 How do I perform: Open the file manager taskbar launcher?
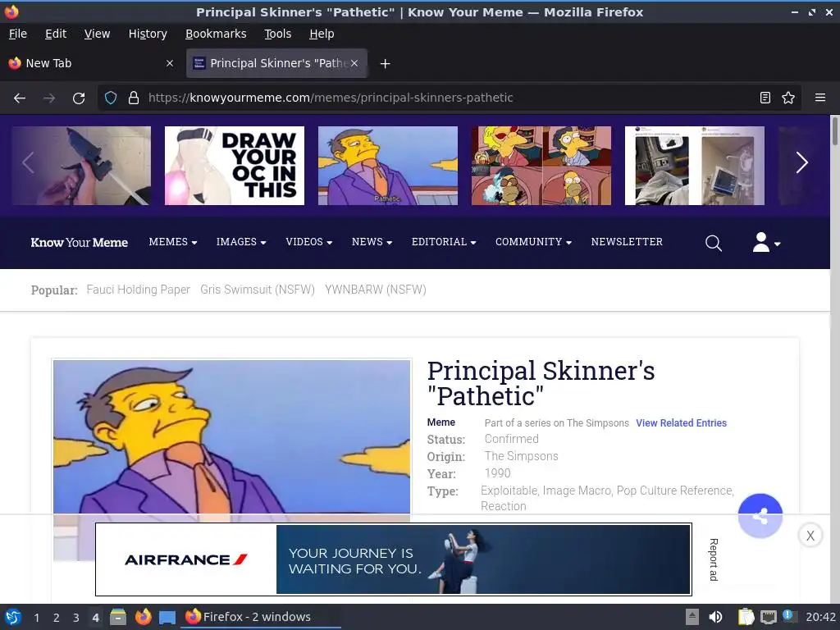pos(118,617)
